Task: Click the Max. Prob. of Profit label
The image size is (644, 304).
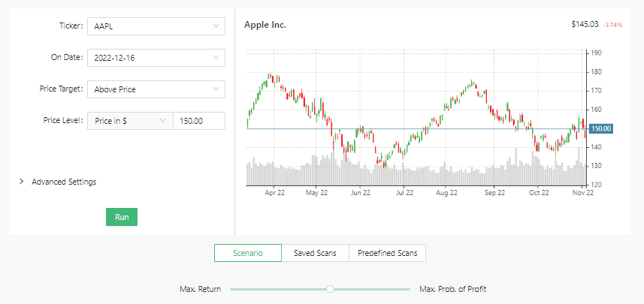Action: 452,289
